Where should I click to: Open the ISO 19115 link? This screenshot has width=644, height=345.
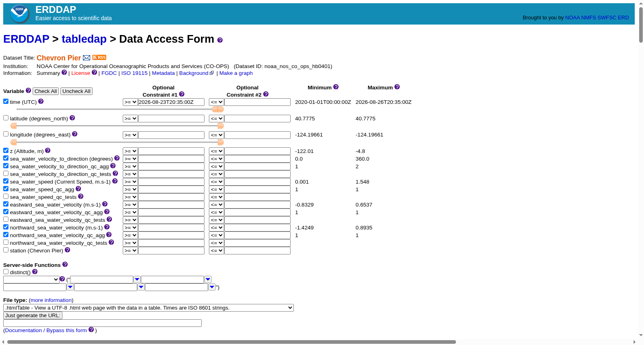tap(134, 73)
